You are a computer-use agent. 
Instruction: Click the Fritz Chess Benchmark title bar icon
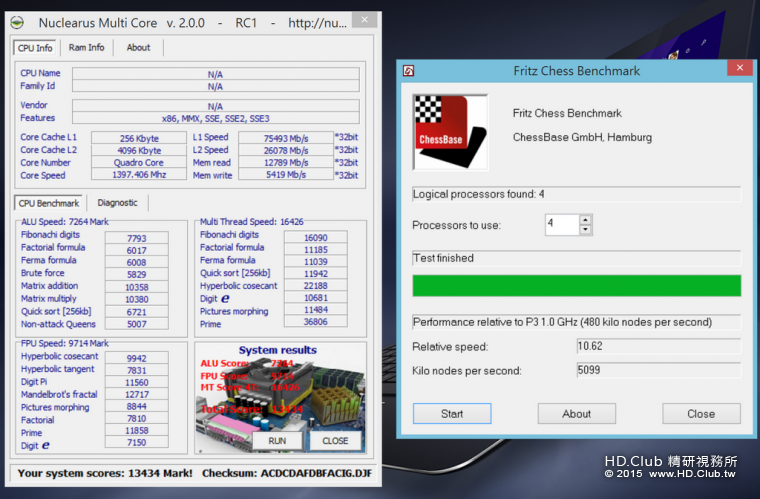coord(408,70)
